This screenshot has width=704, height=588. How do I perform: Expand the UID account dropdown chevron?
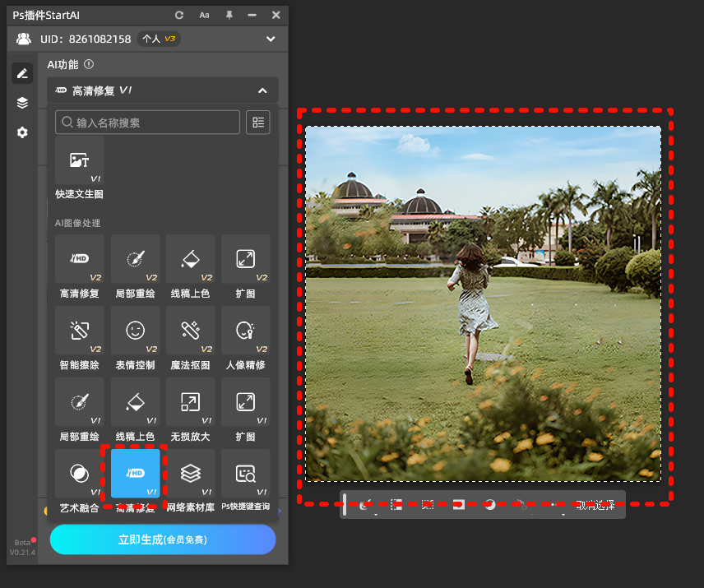pyautogui.click(x=271, y=39)
